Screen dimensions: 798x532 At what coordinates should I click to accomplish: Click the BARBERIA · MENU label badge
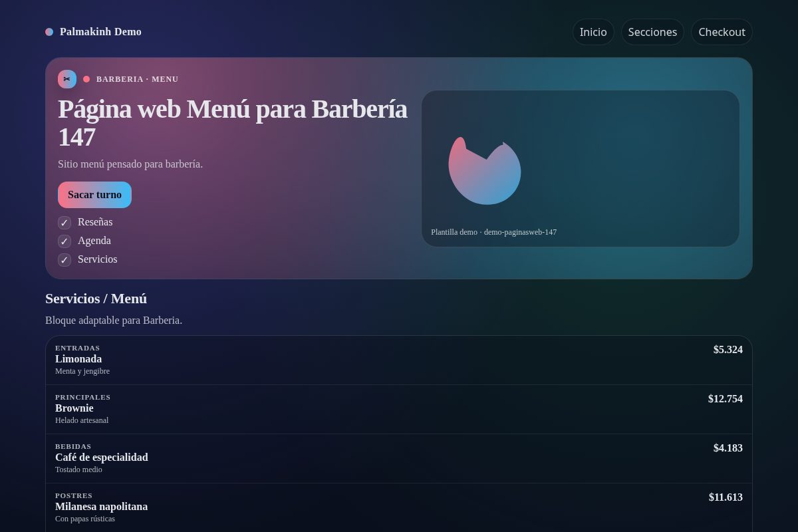(137, 79)
